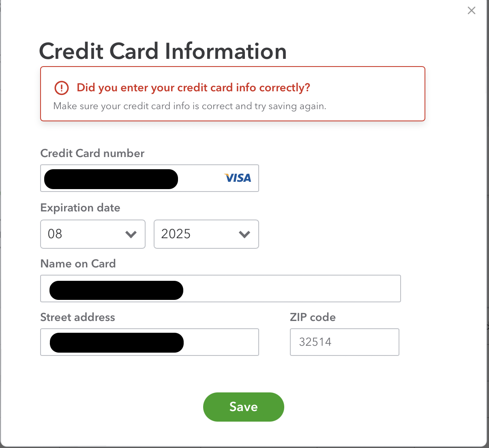Click the ZIP code label
Viewport: 489px width, 448px height.
pos(313,317)
